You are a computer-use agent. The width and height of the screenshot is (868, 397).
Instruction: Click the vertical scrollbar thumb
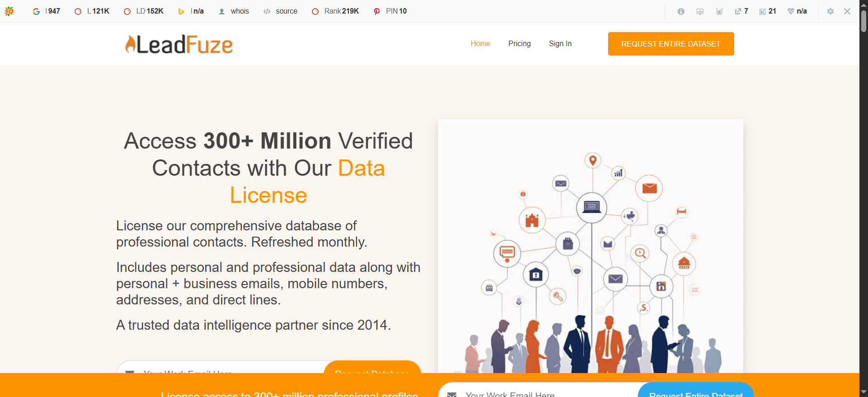point(863,21)
